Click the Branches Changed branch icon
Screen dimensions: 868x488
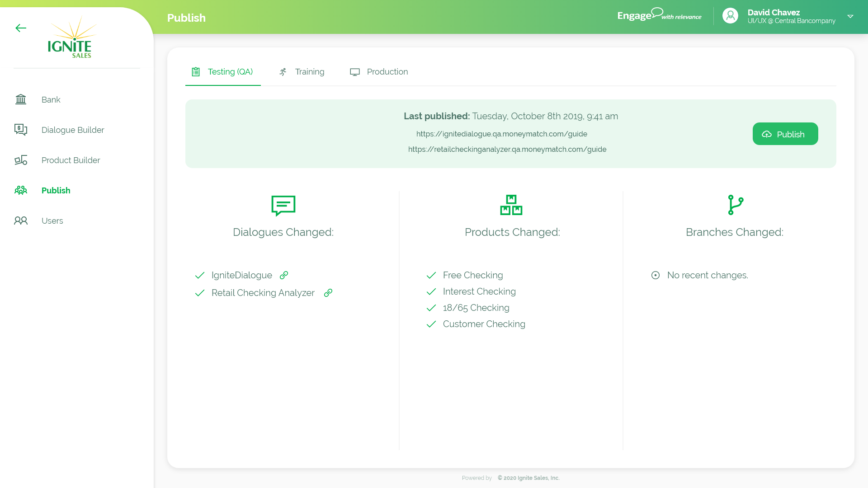click(x=735, y=205)
